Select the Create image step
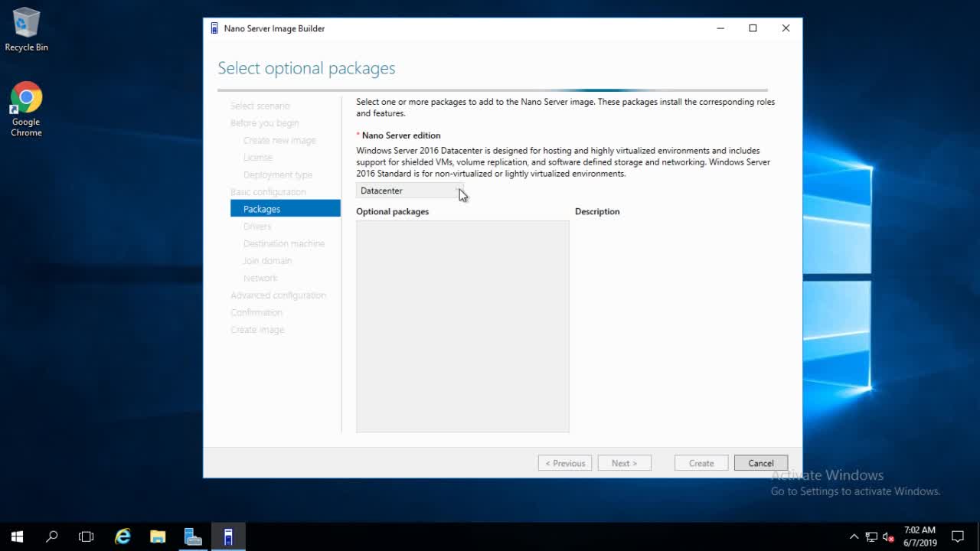Viewport: 980px width, 551px height. (x=257, y=330)
